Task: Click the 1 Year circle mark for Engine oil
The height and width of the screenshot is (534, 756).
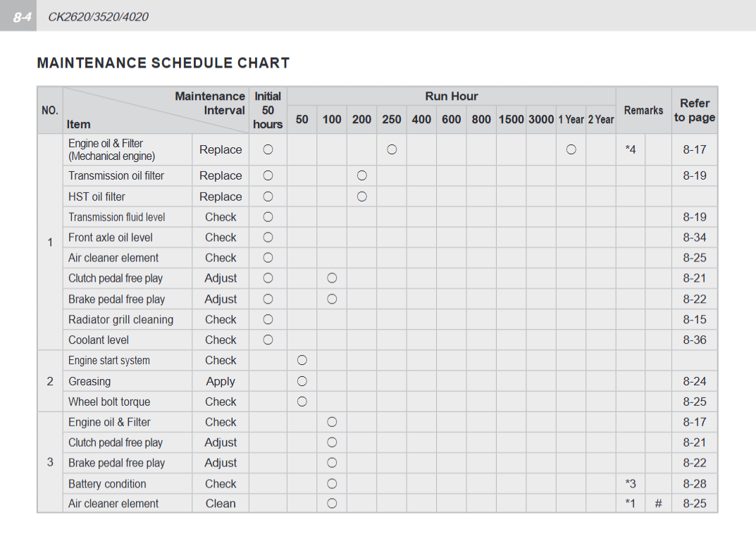Action: coord(571,150)
